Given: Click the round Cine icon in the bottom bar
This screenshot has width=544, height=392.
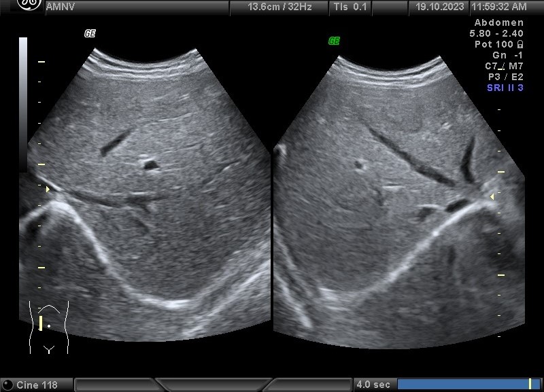Looking at the screenshot, I should pyautogui.click(x=7, y=385).
